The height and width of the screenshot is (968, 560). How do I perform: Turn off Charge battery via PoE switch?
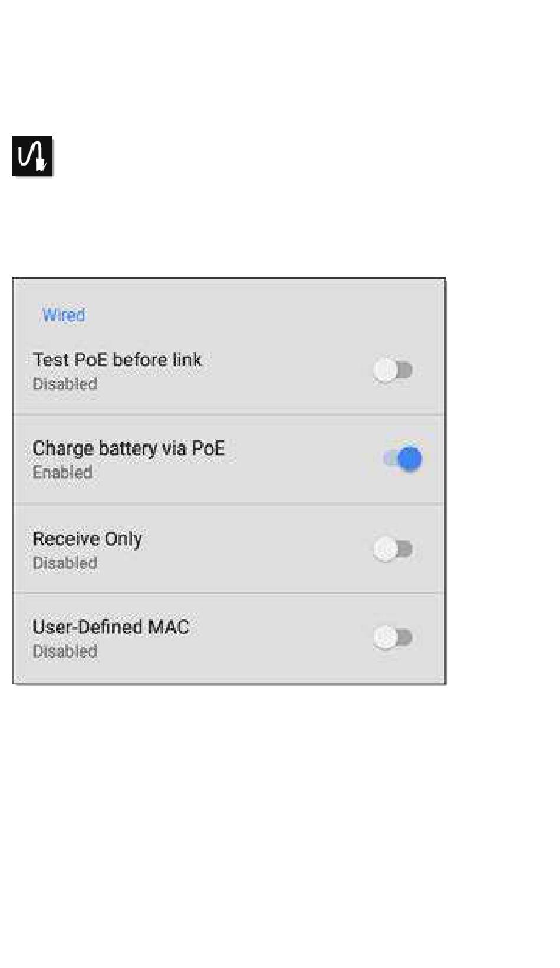coord(402,459)
